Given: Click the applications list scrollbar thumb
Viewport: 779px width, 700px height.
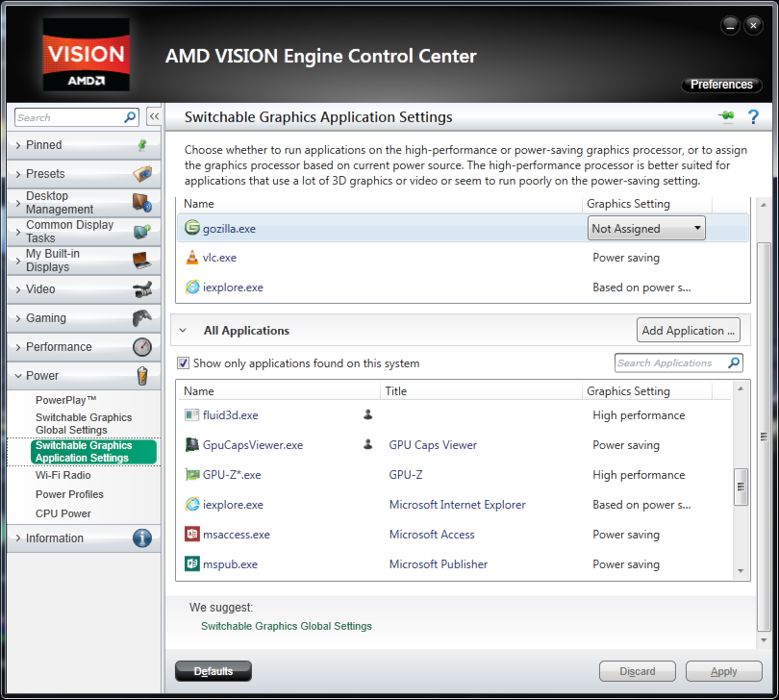Looking at the screenshot, I should click(x=741, y=487).
